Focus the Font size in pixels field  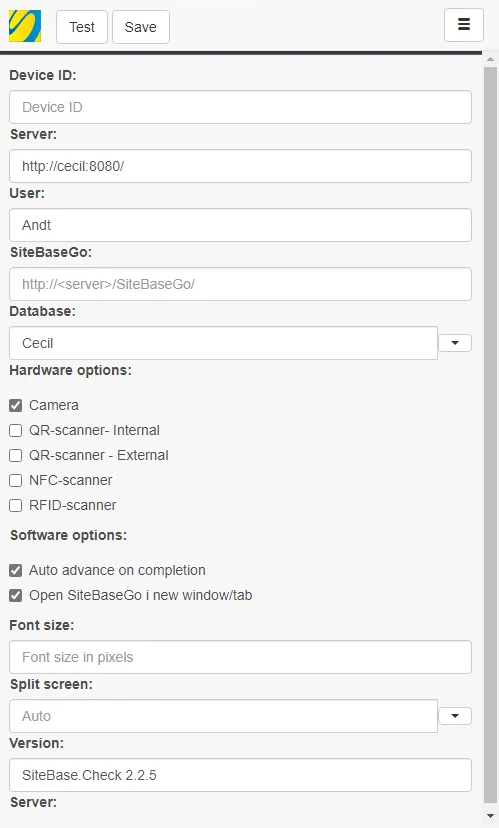[240, 657]
